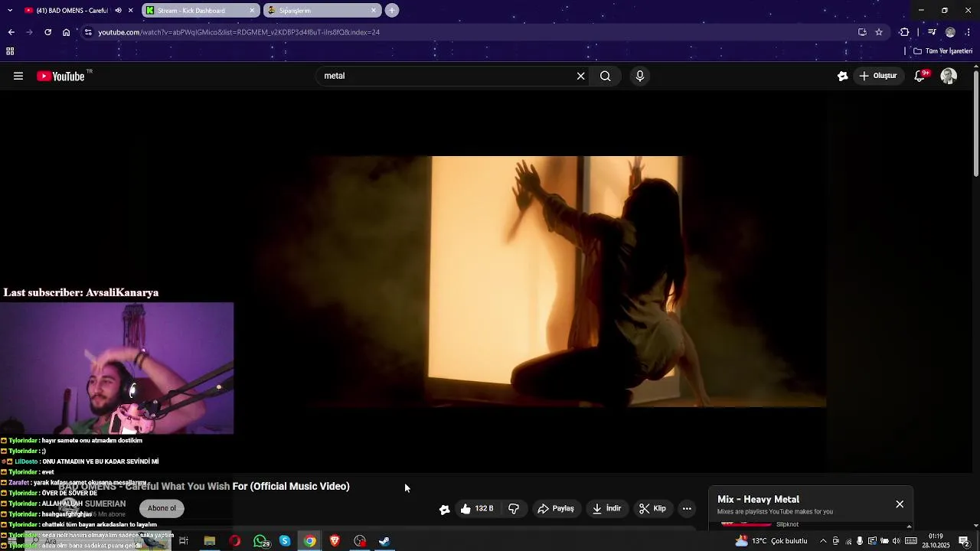Clear the 'metal' search query
The image size is (980, 551).
581,76
